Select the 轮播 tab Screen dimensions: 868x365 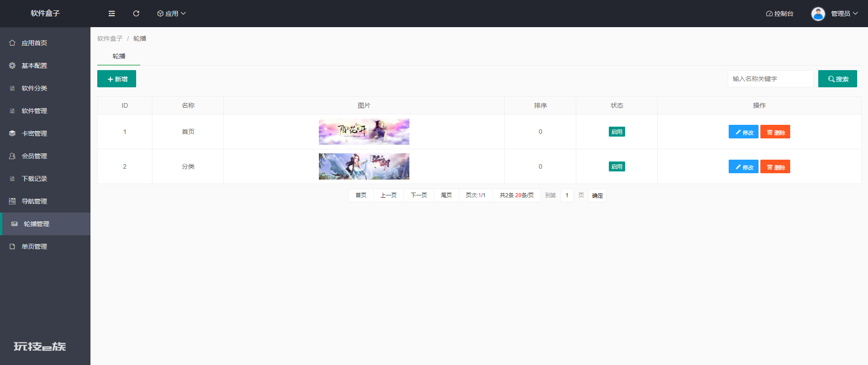click(119, 56)
